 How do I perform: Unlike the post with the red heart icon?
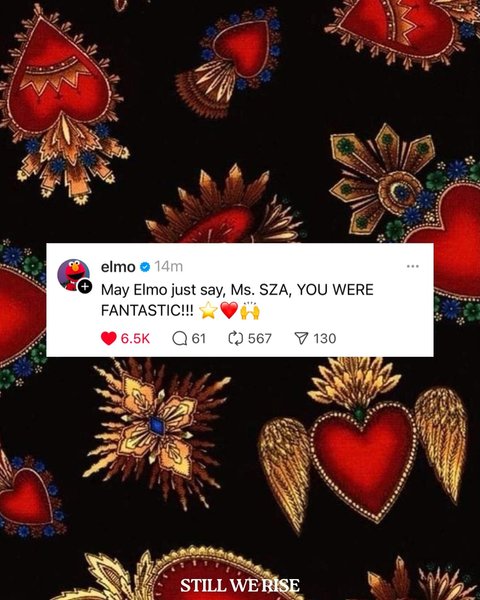(109, 338)
